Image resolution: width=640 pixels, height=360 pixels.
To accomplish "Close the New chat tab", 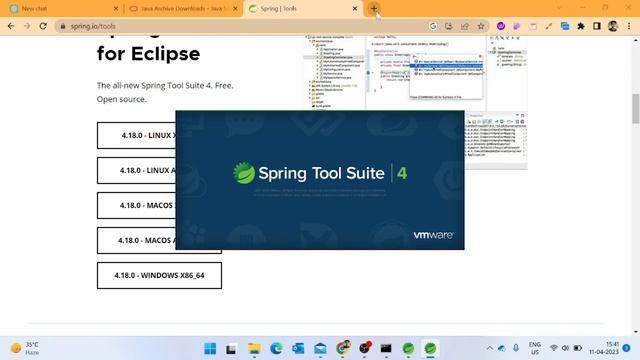I will pyautogui.click(x=116, y=9).
